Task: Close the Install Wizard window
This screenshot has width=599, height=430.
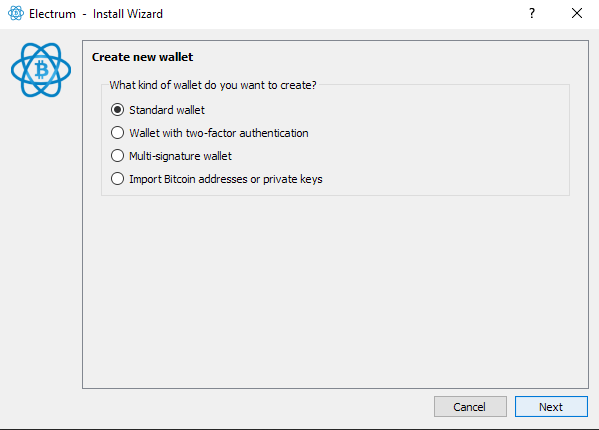Action: tap(577, 13)
